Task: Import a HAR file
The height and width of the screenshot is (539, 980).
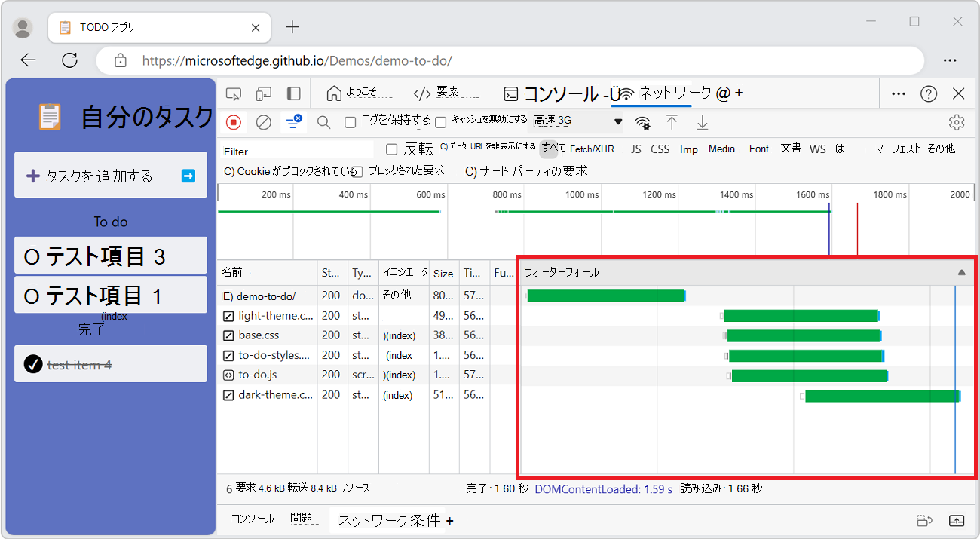Action: click(672, 121)
